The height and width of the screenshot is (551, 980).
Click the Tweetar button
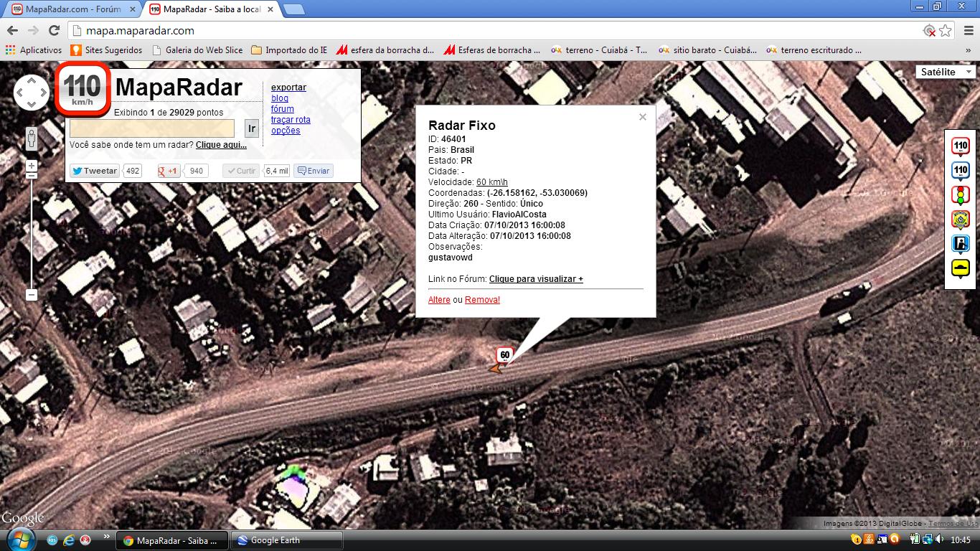(95, 171)
